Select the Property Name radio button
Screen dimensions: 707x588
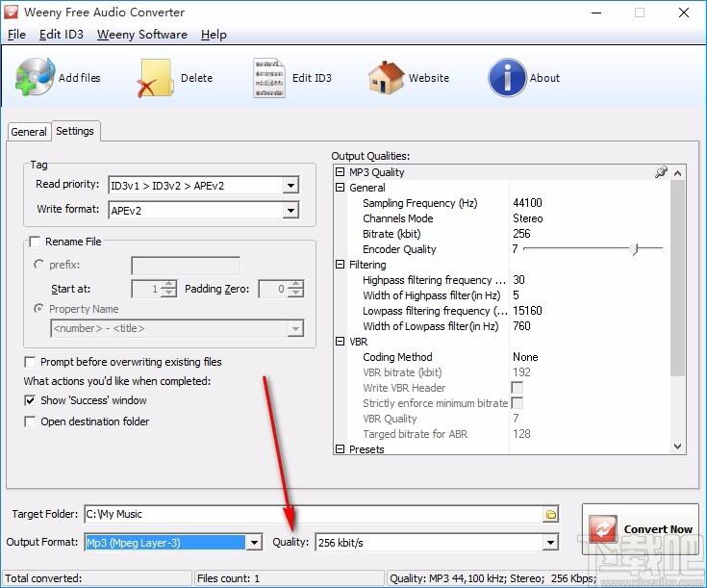[38, 309]
